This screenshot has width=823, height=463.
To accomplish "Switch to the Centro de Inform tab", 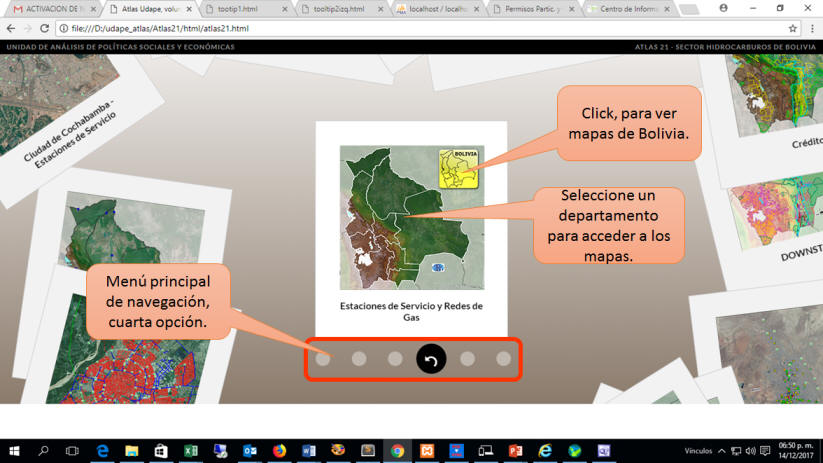I will click(x=629, y=9).
